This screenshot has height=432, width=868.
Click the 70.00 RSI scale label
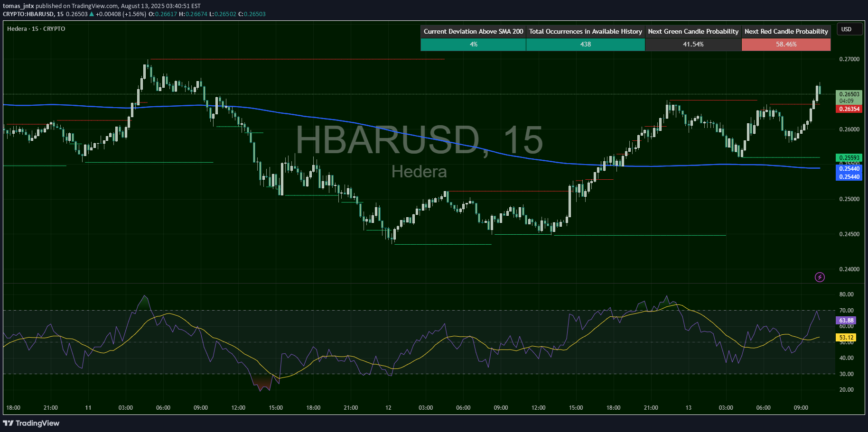pyautogui.click(x=846, y=311)
